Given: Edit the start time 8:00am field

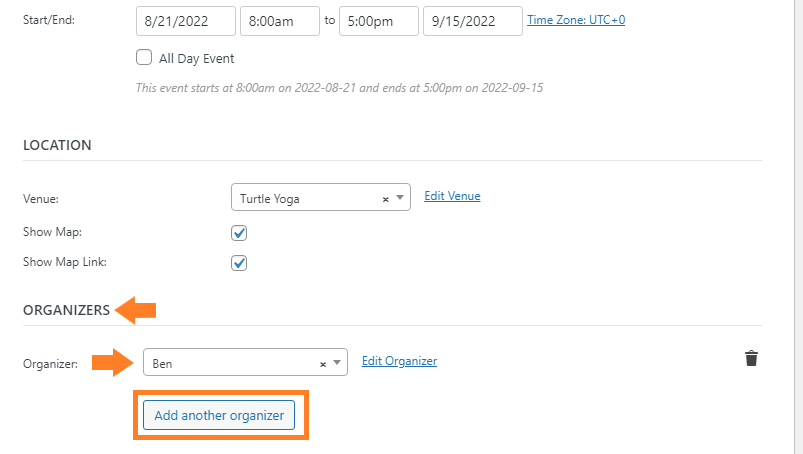Looking at the screenshot, I should (280, 21).
